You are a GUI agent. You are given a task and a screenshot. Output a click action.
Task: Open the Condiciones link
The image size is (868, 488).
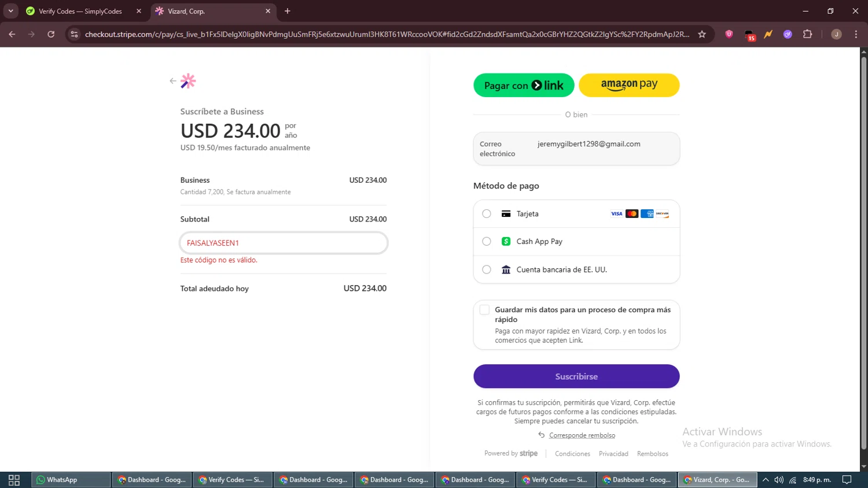pos(572,454)
